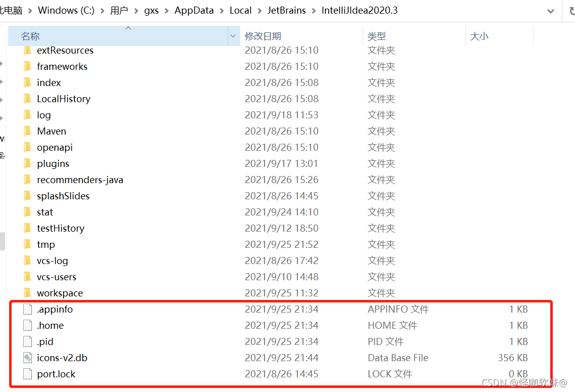
Task: Click the 356 KB size cell
Action: pos(513,358)
